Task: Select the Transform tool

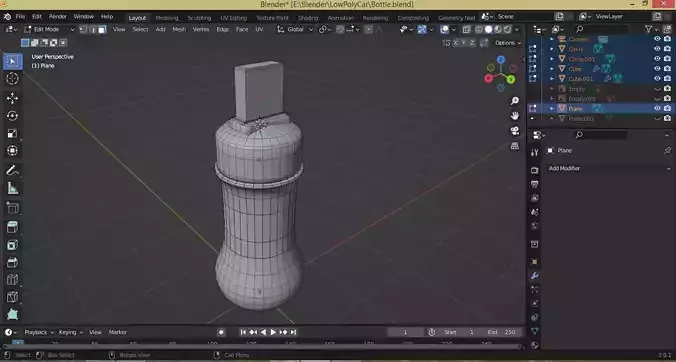Action: (12, 150)
